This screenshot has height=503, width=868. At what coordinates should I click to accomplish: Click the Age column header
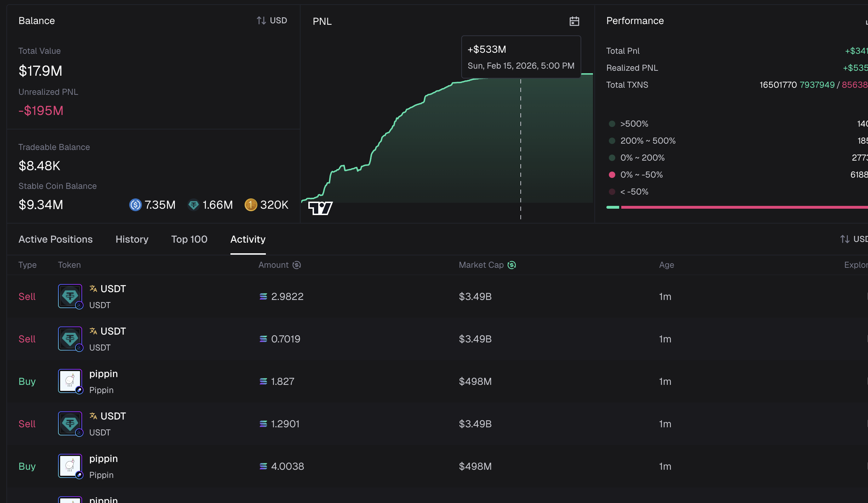pyautogui.click(x=667, y=265)
